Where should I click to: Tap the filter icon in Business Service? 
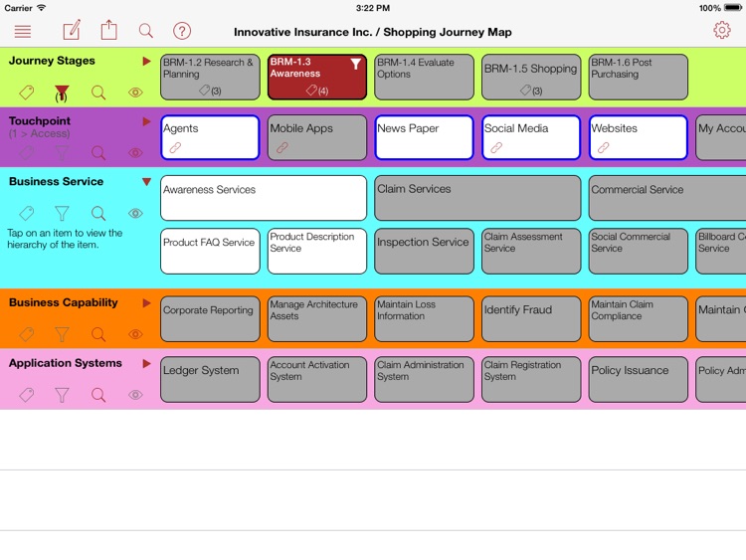(62, 213)
